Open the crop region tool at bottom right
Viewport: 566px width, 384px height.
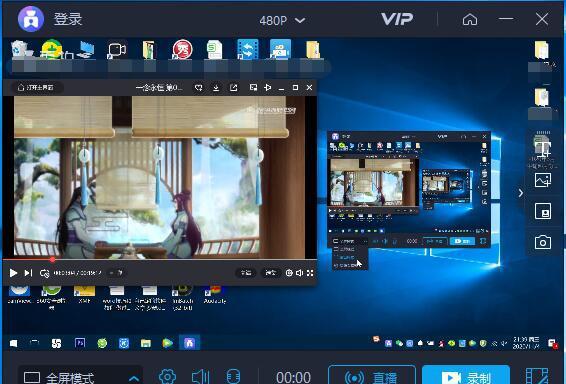pos(537,376)
